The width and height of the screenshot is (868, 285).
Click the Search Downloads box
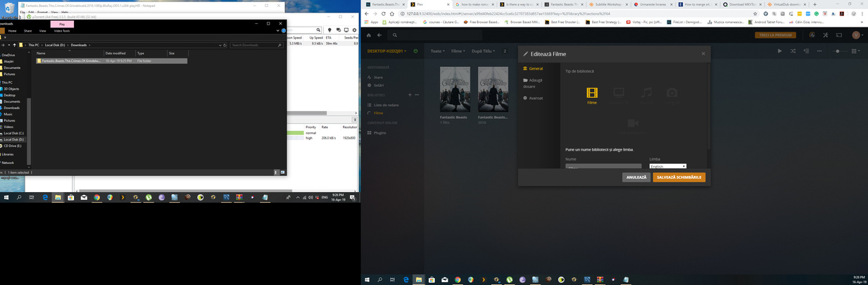256,45
